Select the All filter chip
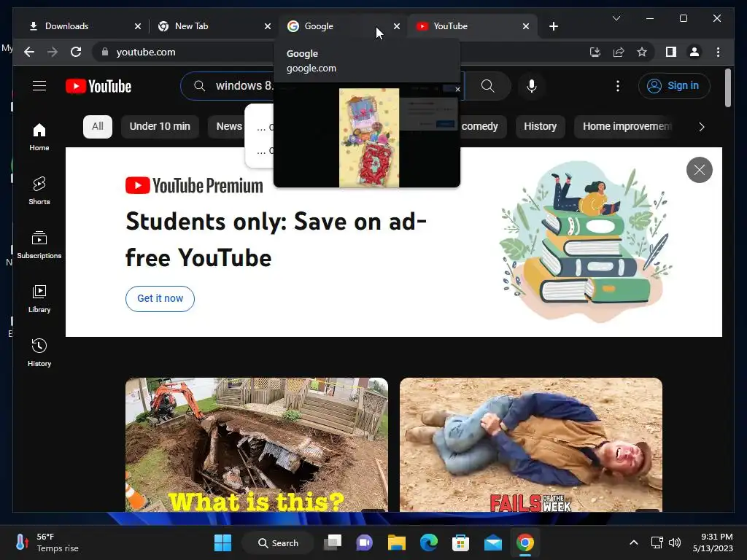Image resolution: width=747 pixels, height=560 pixels. click(x=98, y=126)
